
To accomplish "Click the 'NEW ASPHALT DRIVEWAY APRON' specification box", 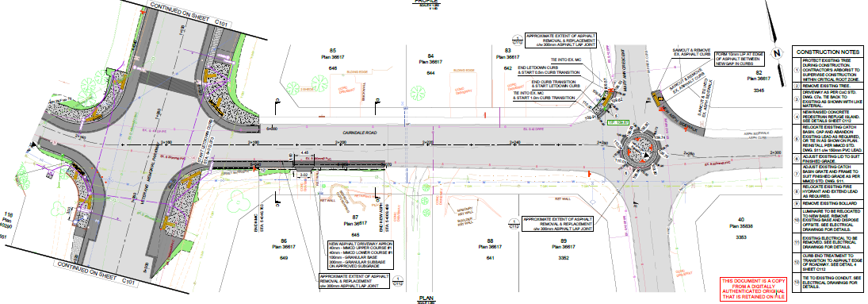I will point(361,255).
